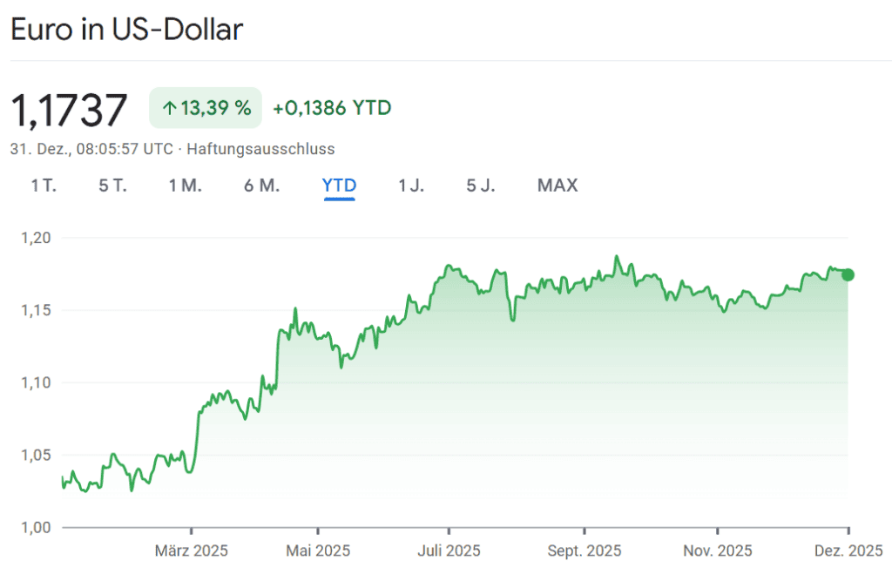The height and width of the screenshot is (588, 892).
Task: Show the MAX time range
Action: (x=557, y=186)
